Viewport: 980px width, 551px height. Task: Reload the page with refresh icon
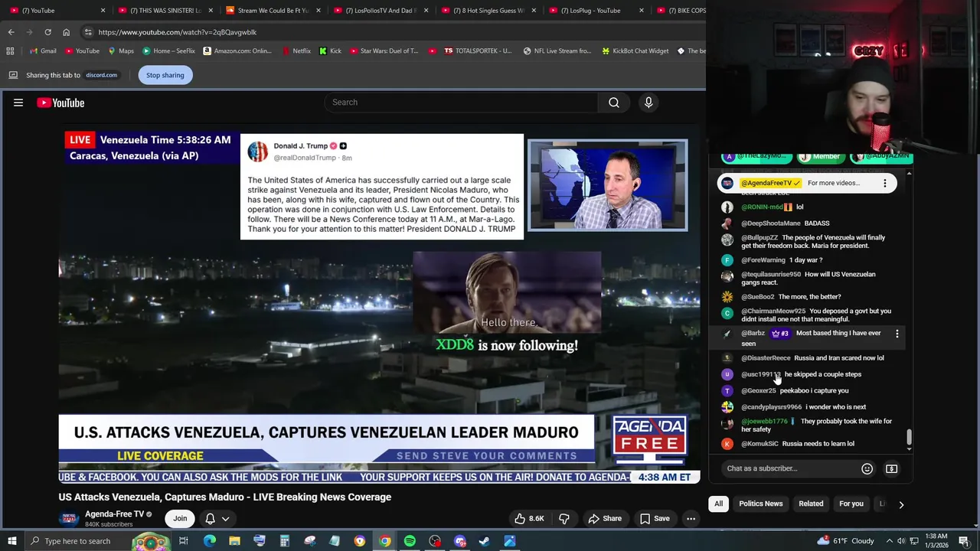point(47,32)
